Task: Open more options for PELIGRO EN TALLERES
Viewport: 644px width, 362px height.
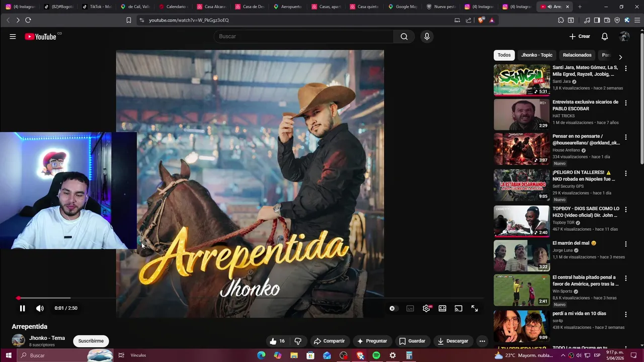Action: coord(626,173)
